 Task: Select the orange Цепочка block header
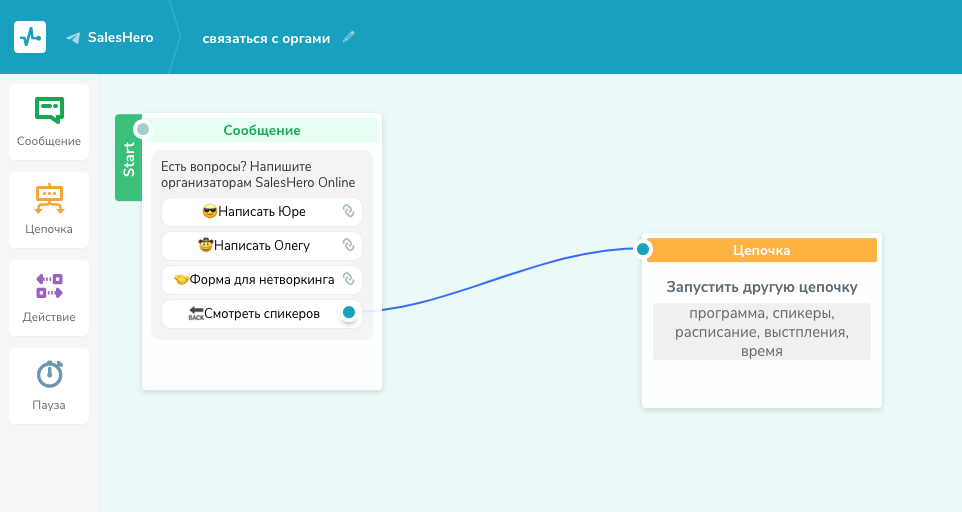[761, 250]
